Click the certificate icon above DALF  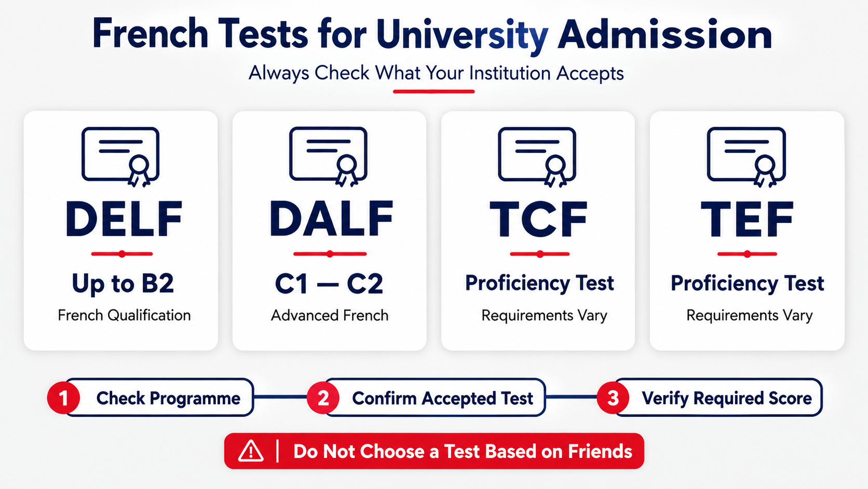(329, 157)
